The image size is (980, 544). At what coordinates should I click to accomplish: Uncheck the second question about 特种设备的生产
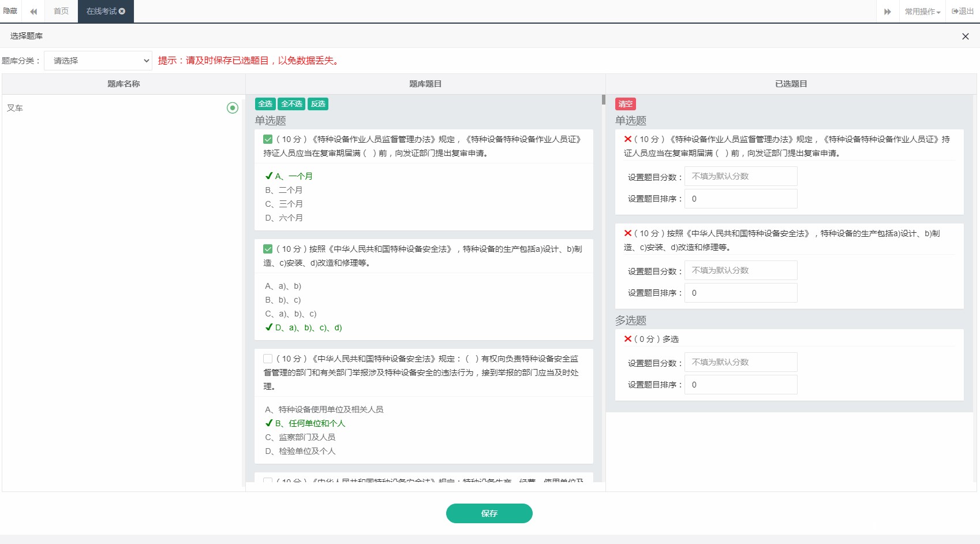268,249
